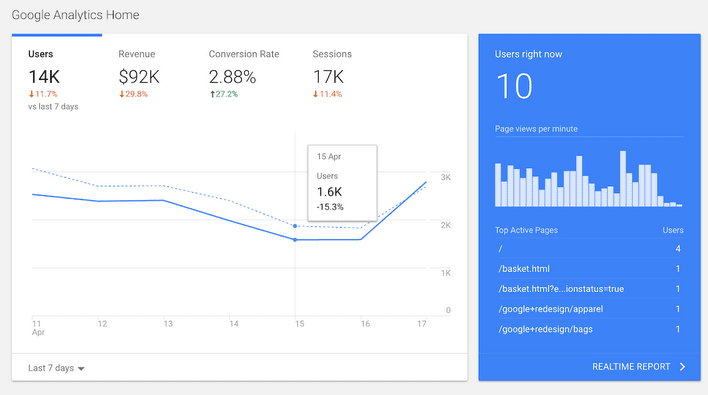Click the 15 Apr dotted line data point

pos(295,226)
